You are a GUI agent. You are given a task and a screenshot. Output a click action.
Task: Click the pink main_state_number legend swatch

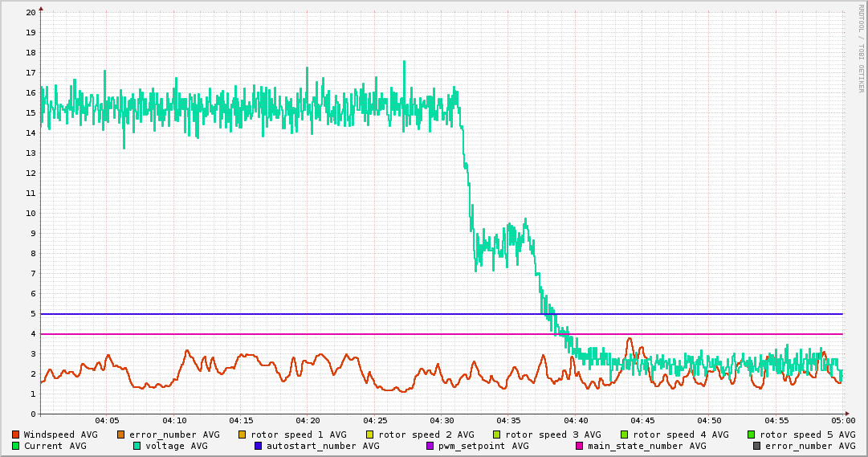pos(580,446)
